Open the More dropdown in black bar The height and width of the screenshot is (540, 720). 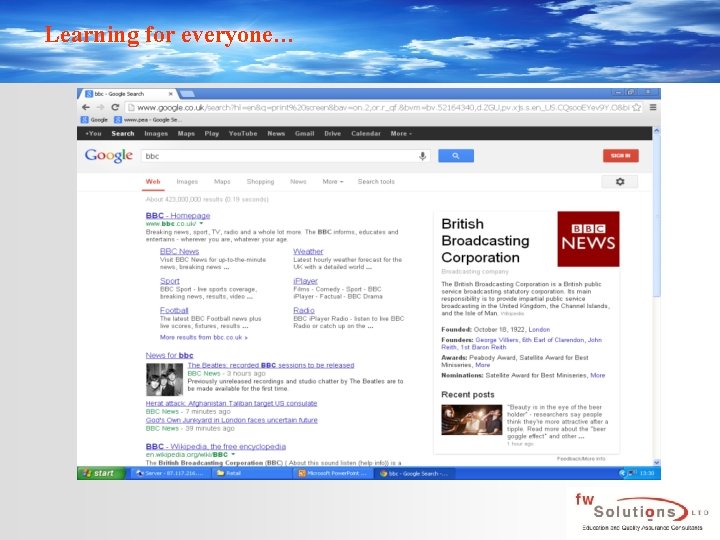point(401,134)
